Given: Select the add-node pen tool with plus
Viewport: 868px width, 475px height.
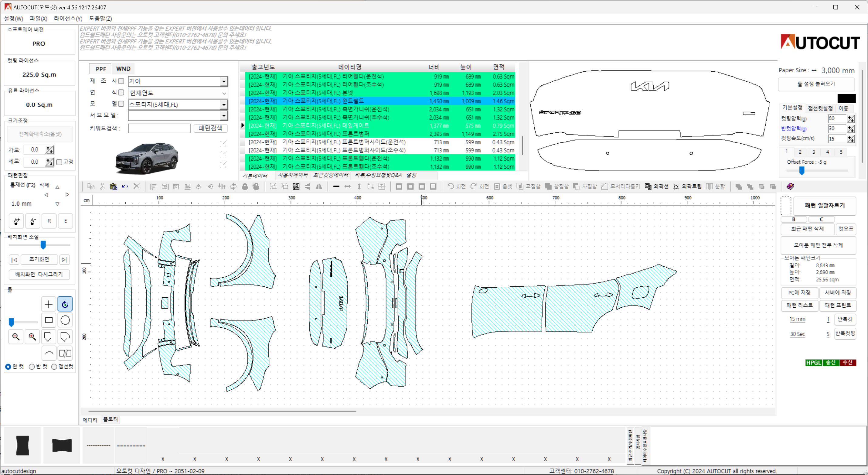Looking at the screenshot, I should 16,221.
